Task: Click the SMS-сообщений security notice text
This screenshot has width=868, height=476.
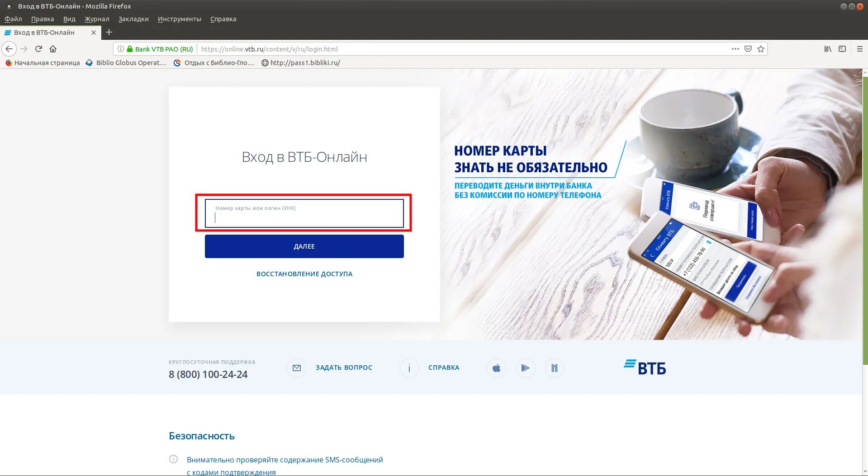Action: click(x=285, y=466)
